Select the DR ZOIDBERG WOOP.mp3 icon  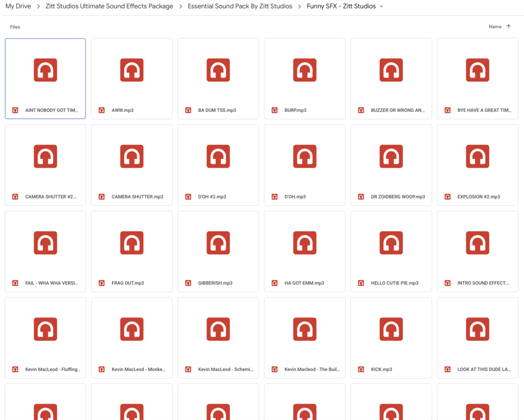point(391,156)
